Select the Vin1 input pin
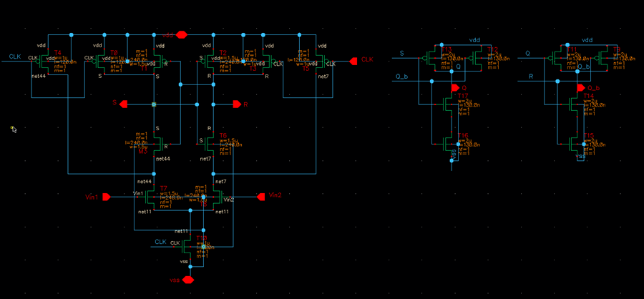Viewport: 644px width, 299px height. pyautogui.click(x=106, y=197)
